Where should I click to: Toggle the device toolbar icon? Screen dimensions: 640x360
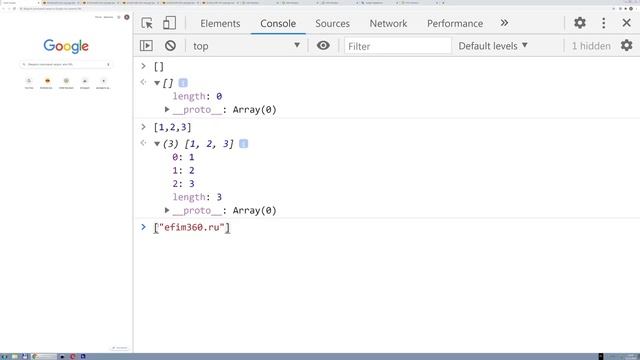click(169, 23)
